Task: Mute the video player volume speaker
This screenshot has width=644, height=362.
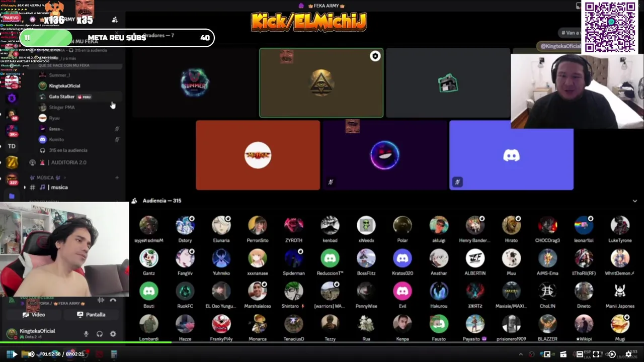Action: pyautogui.click(x=31, y=354)
